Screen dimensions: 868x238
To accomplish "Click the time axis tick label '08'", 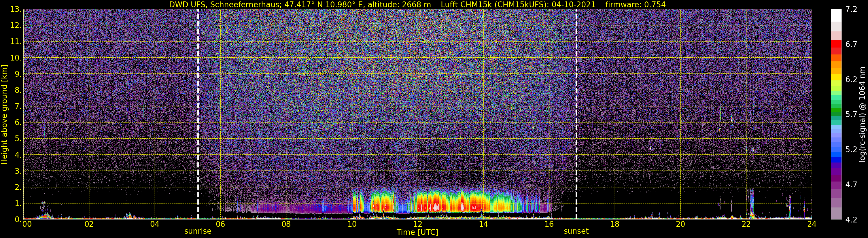I will tap(286, 224).
